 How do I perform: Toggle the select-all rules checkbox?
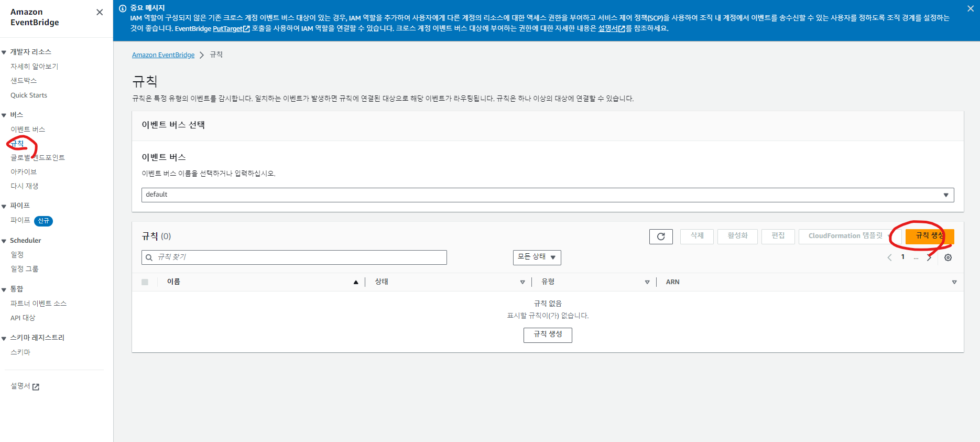coord(145,282)
